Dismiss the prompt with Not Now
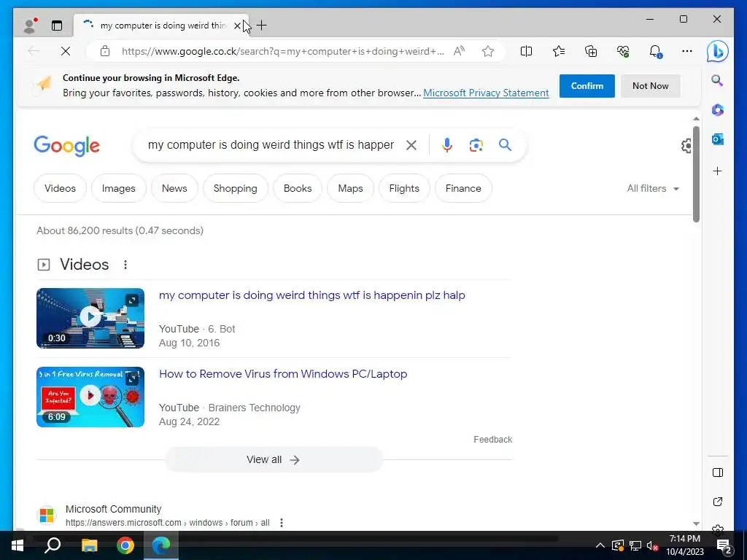Screen dimensions: 747x560 650,86
